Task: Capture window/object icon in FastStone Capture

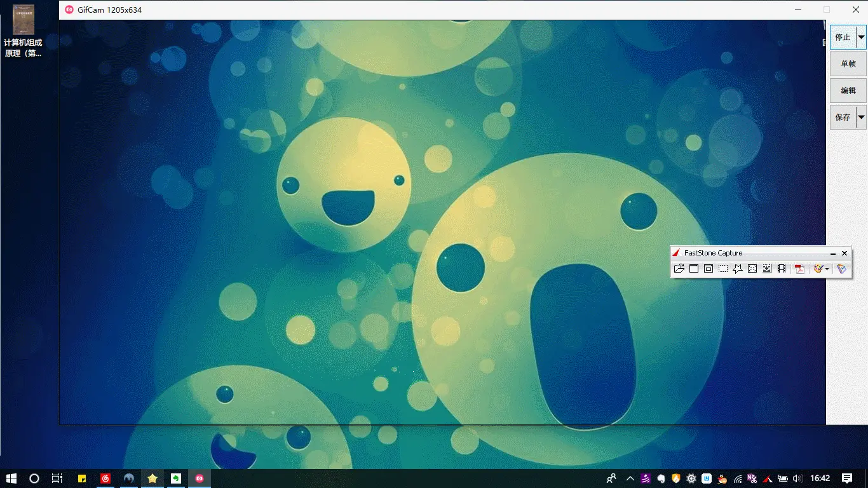Action: (x=709, y=269)
